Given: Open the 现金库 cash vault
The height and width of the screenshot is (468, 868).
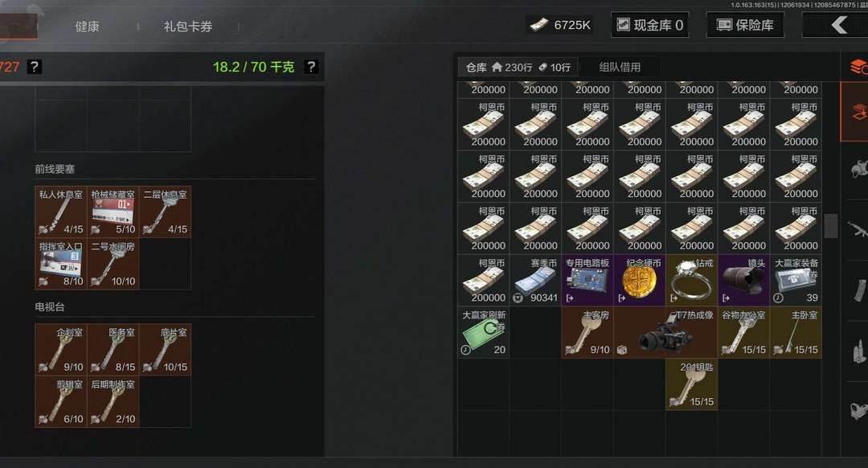Looking at the screenshot, I should point(650,25).
